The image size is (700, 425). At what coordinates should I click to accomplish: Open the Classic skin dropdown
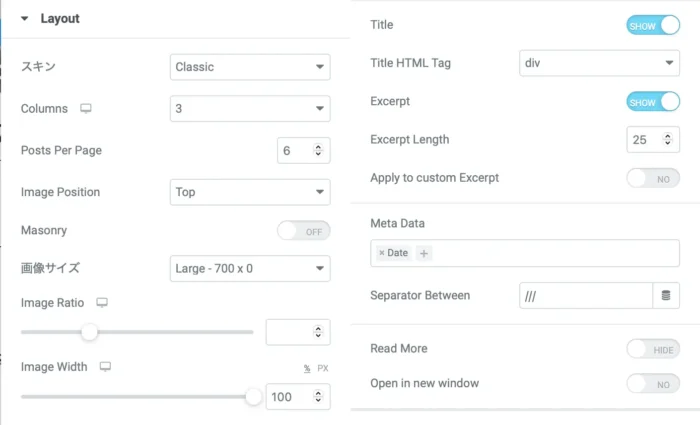point(250,67)
